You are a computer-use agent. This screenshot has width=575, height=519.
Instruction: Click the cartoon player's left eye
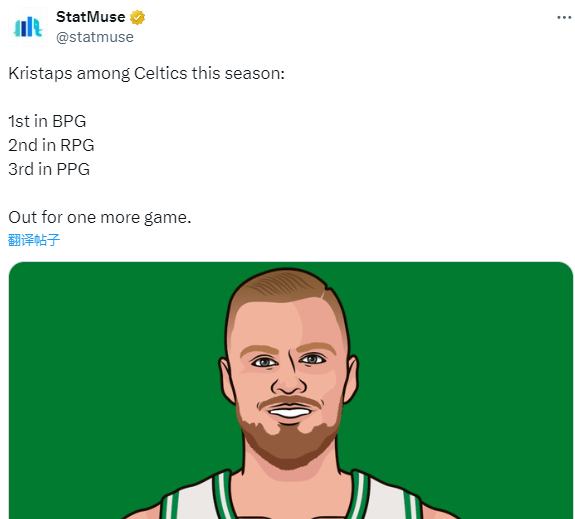tap(265, 362)
